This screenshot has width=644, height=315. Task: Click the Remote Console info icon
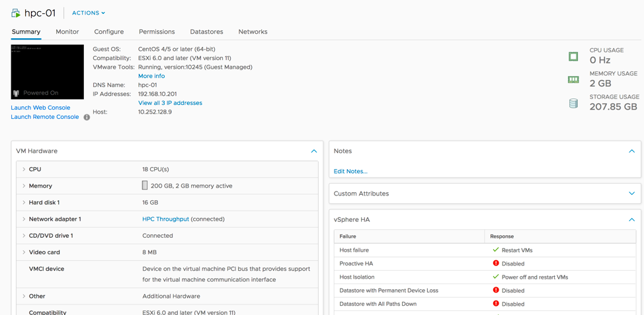(x=87, y=118)
